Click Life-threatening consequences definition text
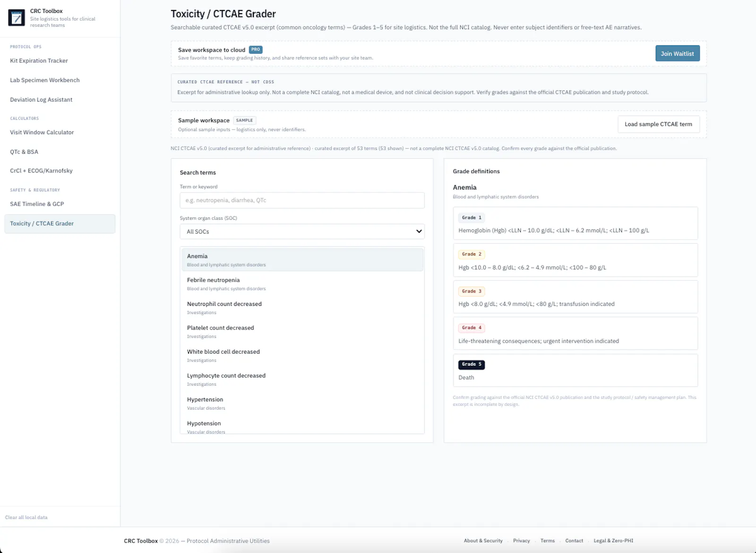The width and height of the screenshot is (756, 553). tap(539, 341)
